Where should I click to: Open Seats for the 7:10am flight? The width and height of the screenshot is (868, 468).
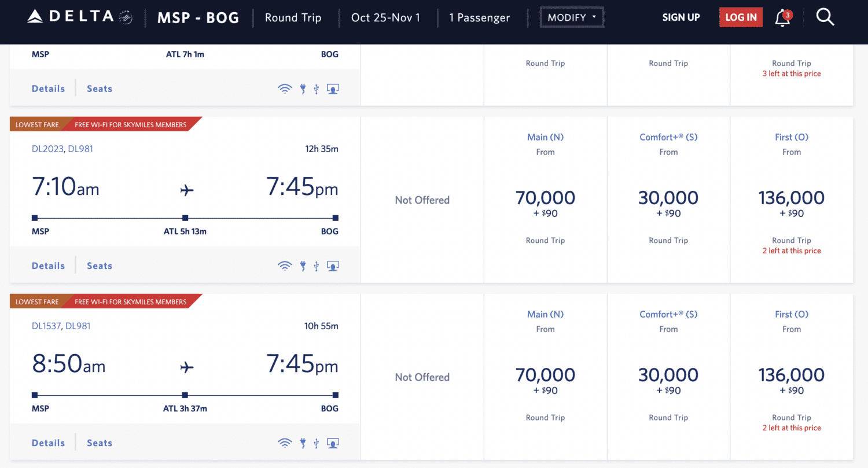[x=99, y=265]
